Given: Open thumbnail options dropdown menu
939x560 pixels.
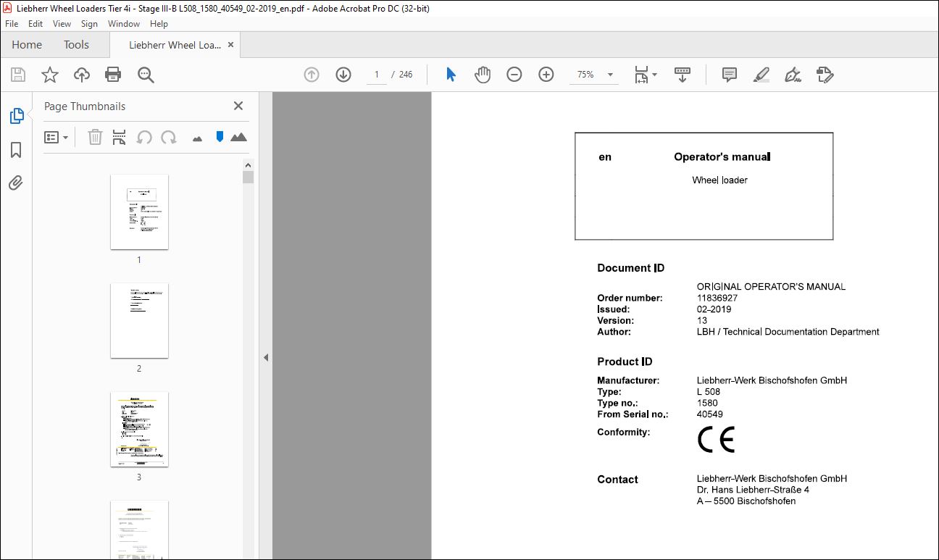Looking at the screenshot, I should tap(56, 137).
